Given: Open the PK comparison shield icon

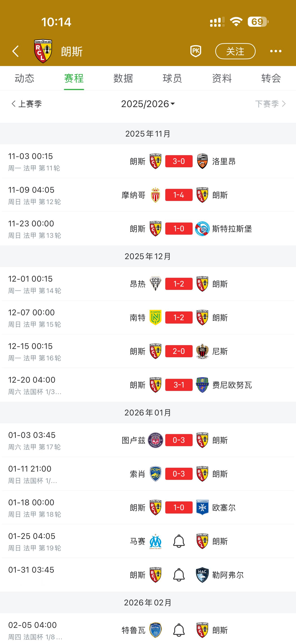Looking at the screenshot, I should pos(196,51).
